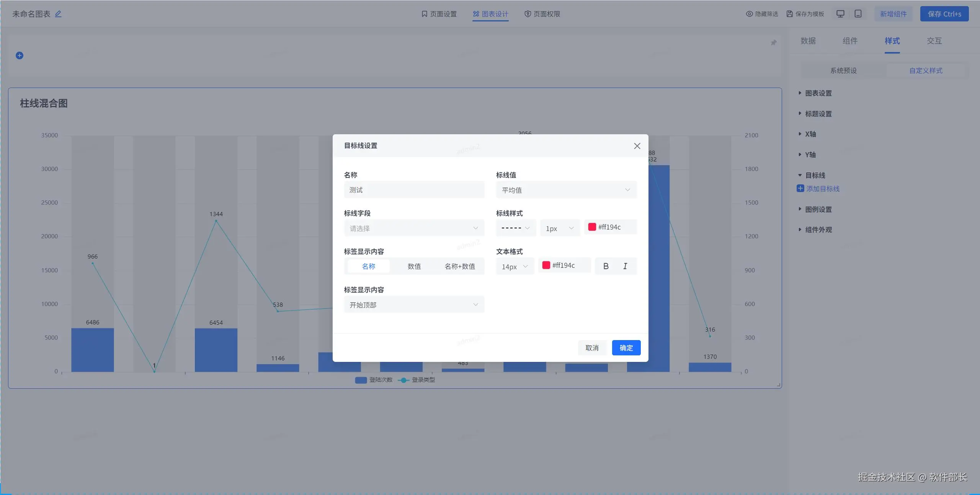Open the dashed line style dropdown
The width and height of the screenshot is (980, 495).
(x=515, y=228)
